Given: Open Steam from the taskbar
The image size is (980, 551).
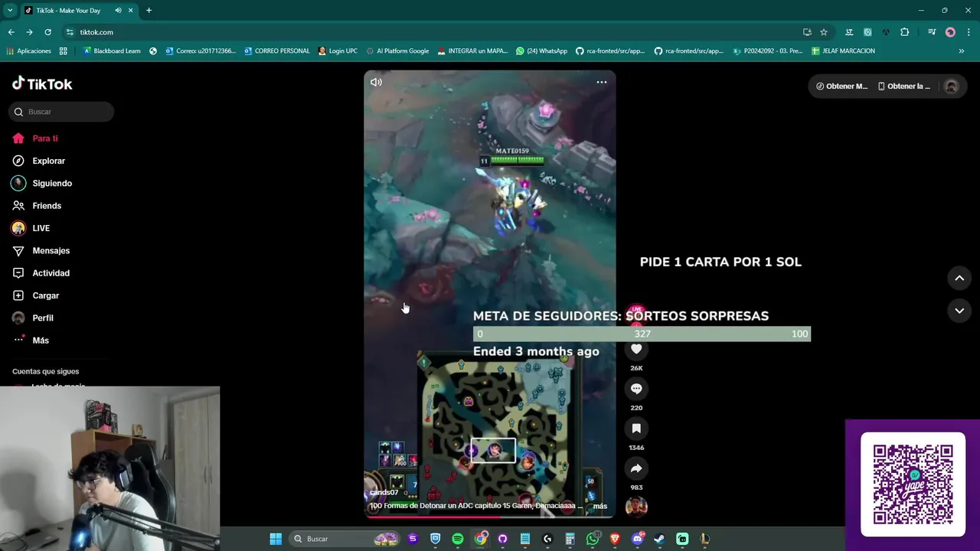Looking at the screenshot, I should 660,539.
